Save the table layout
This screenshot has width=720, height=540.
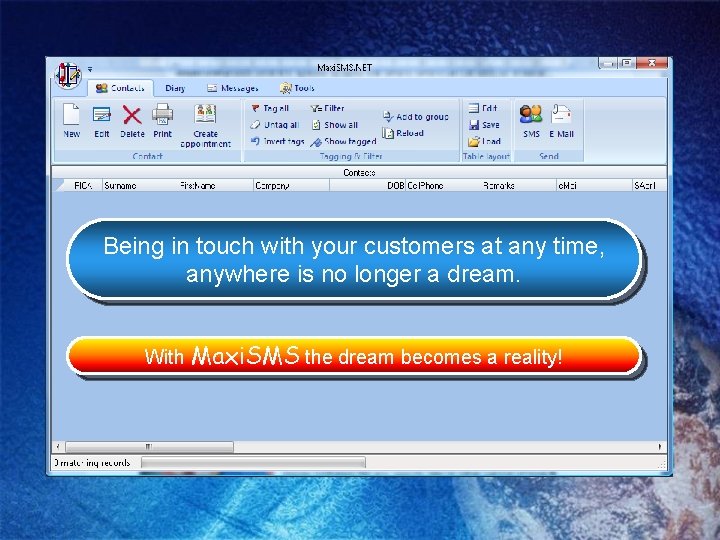point(484,125)
